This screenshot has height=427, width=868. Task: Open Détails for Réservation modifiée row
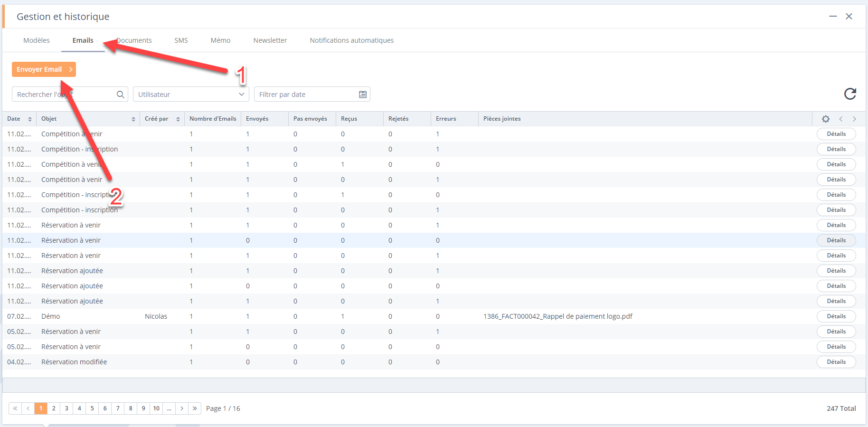[836, 362]
